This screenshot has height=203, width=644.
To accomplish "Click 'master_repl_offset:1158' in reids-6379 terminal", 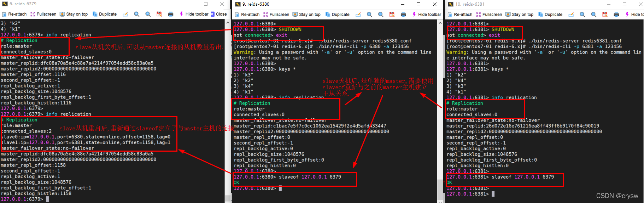I will 33,165.
